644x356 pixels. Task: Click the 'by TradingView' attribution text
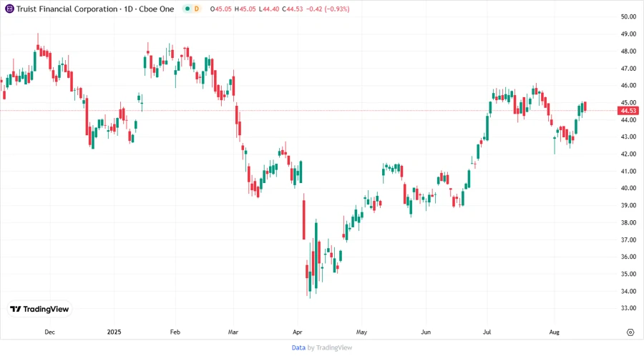pos(330,347)
